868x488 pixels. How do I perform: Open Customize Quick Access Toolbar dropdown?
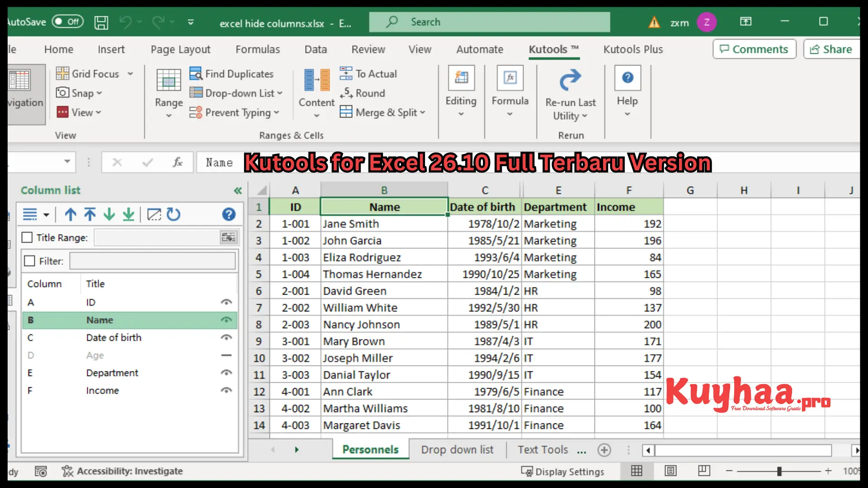point(191,22)
